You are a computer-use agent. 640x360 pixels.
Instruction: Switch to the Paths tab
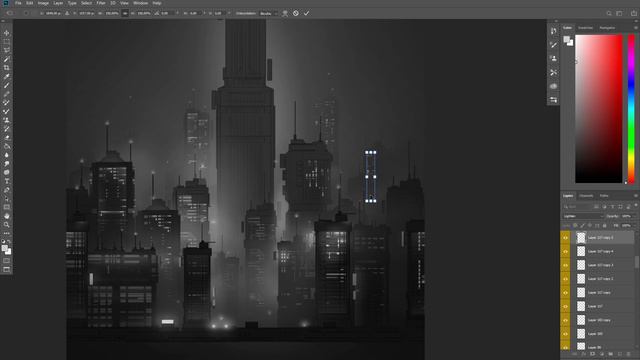(604, 196)
